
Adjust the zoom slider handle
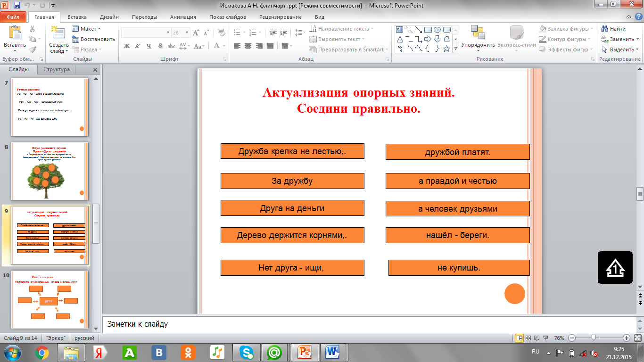click(594, 337)
